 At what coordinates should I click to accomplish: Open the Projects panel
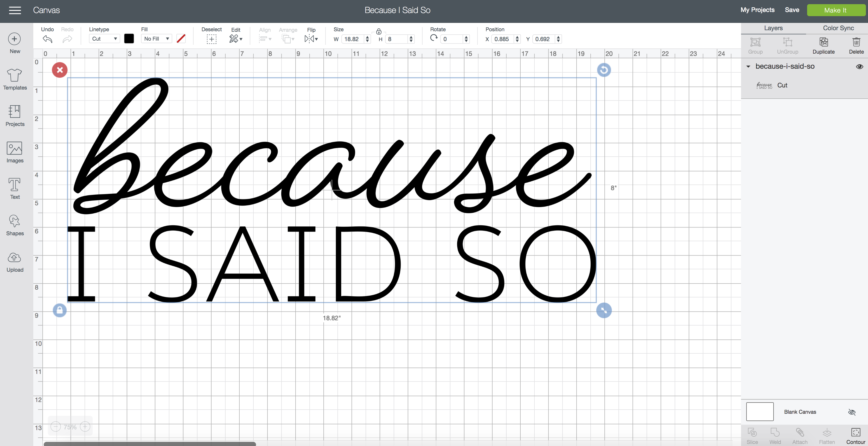(15, 116)
